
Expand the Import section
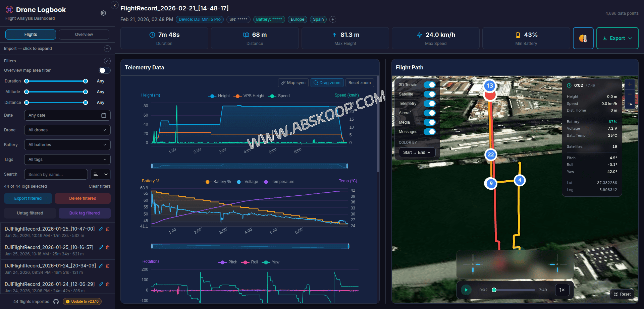click(107, 49)
